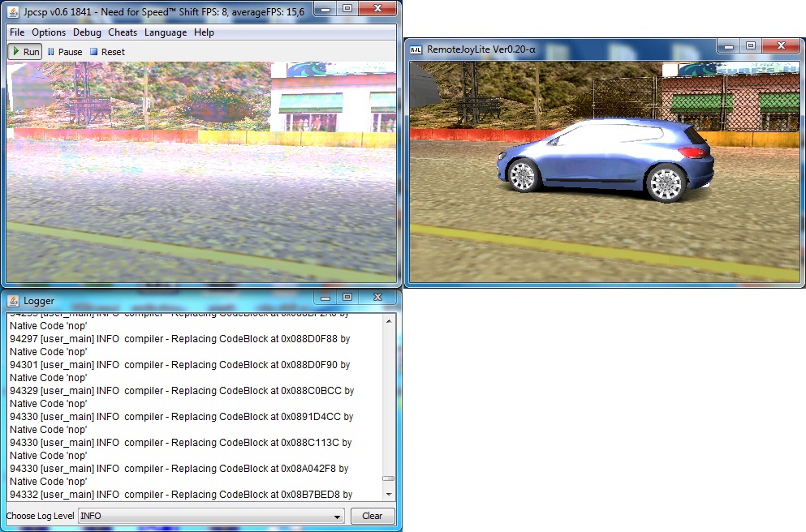Open the File menu
This screenshot has height=532, width=806.
[17, 32]
